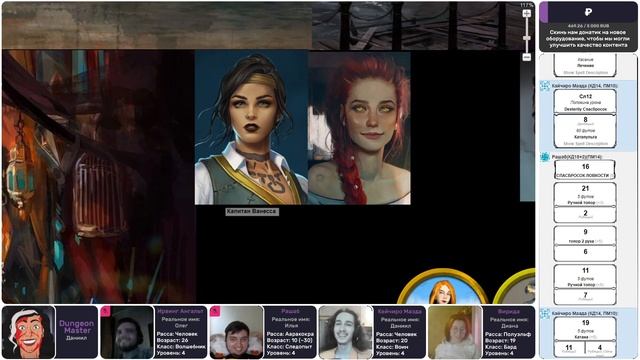This screenshot has width=640, height=360.
Task: Click Класс: Воин text
Action: (x=393, y=347)
